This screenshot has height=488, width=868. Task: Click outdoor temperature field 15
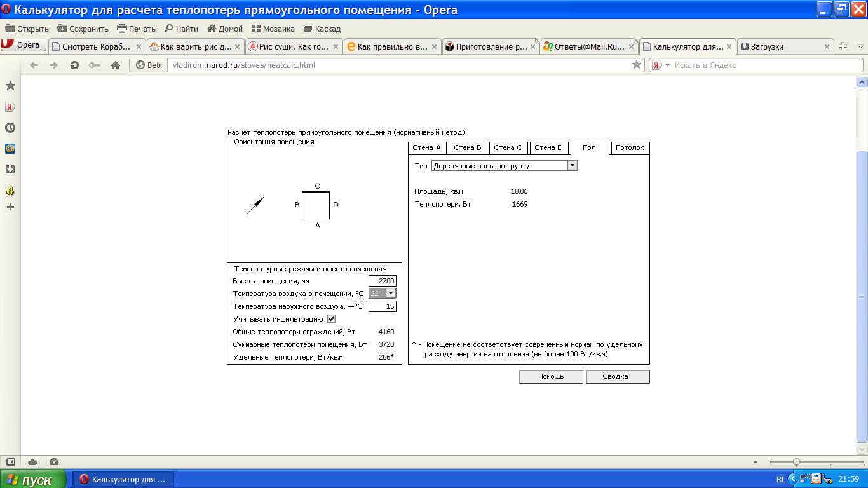(x=383, y=306)
